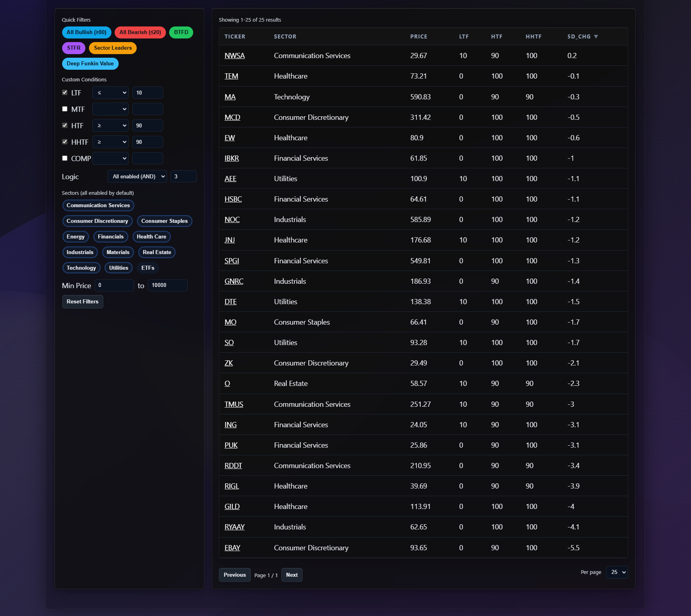Viewport: 691px width, 616px height.
Task: Apply the All Bullish (≥80) quick filter
Action: point(87,32)
